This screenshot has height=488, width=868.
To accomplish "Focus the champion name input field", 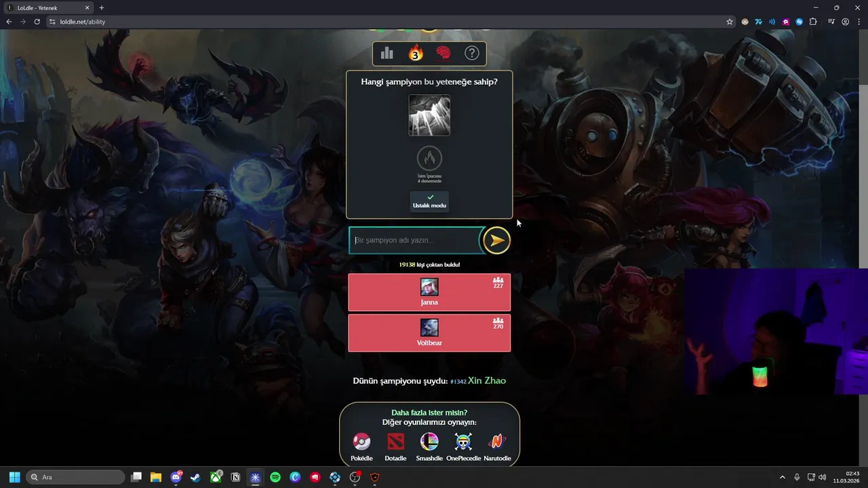I will tap(415, 240).
